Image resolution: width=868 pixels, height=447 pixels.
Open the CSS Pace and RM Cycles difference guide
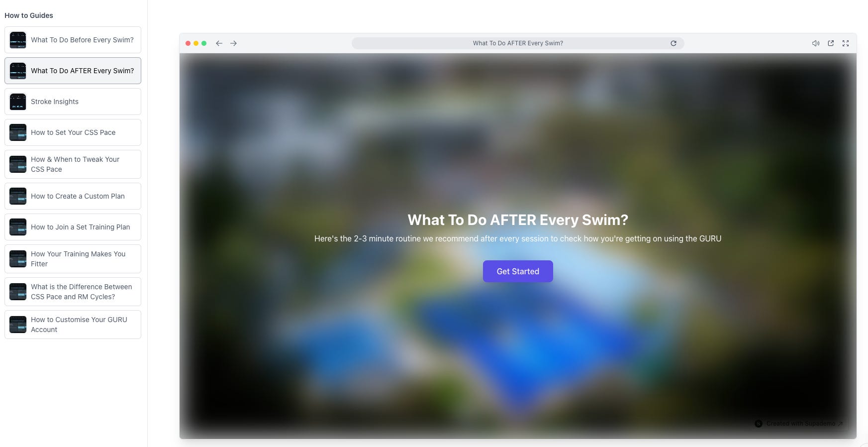pyautogui.click(x=73, y=292)
